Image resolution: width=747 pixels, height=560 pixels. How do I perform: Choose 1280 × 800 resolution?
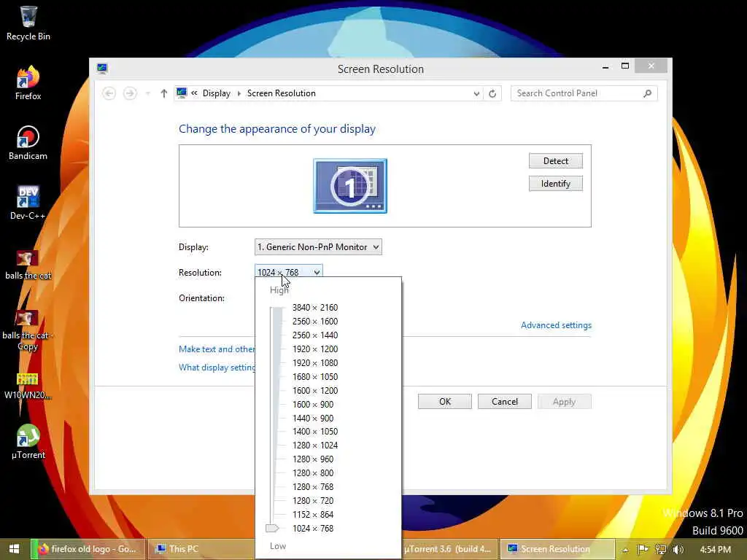click(x=313, y=472)
